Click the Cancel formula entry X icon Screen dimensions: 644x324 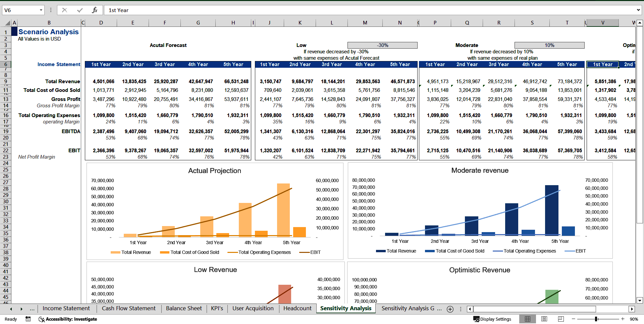pos(64,10)
